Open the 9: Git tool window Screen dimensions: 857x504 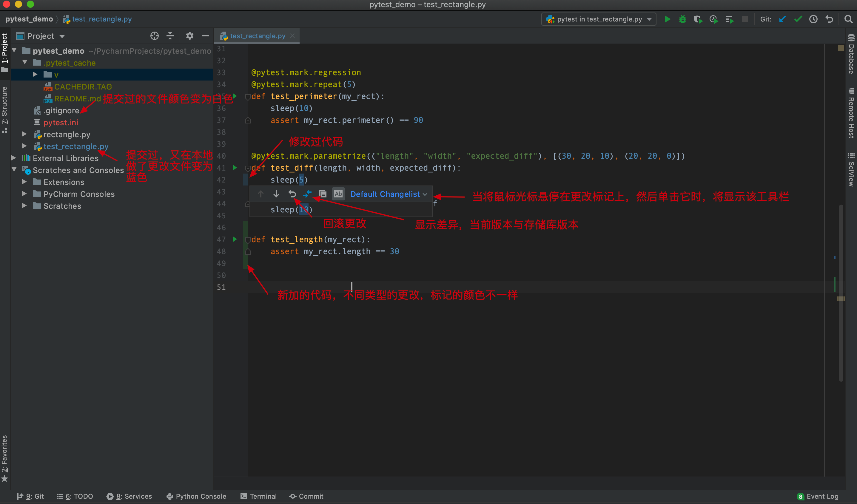point(30,496)
